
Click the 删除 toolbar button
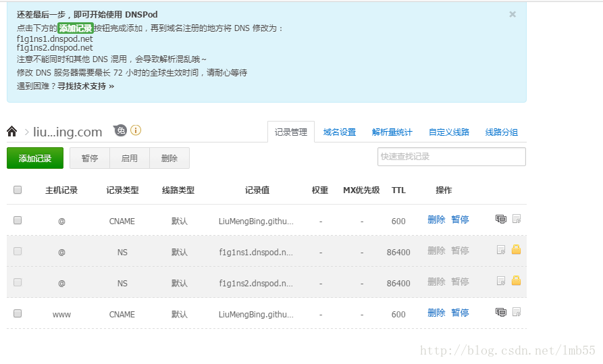click(169, 158)
